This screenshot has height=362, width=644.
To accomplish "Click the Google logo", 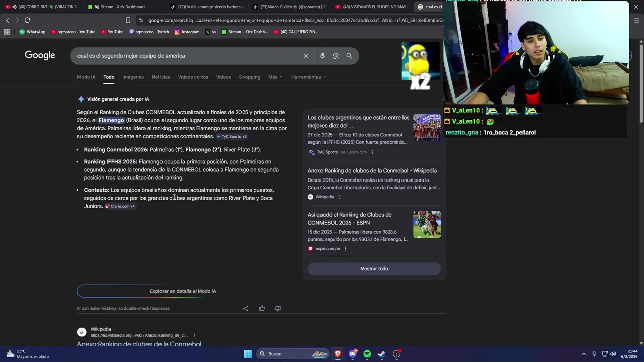I will click(40, 55).
